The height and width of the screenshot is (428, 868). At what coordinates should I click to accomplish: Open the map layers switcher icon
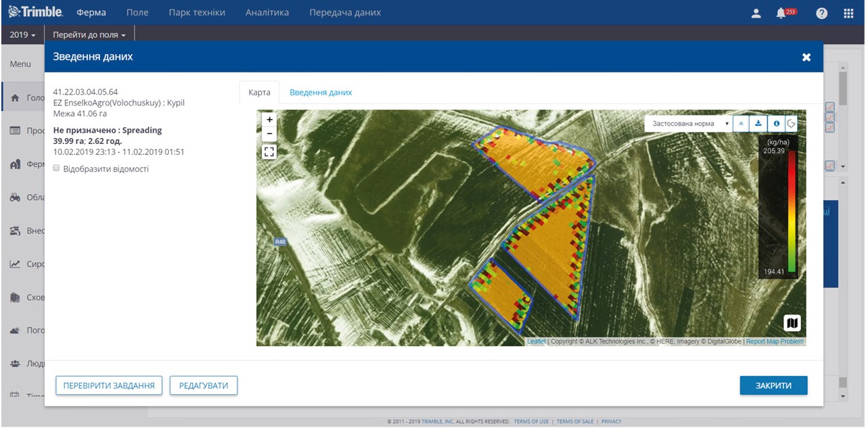(792, 323)
